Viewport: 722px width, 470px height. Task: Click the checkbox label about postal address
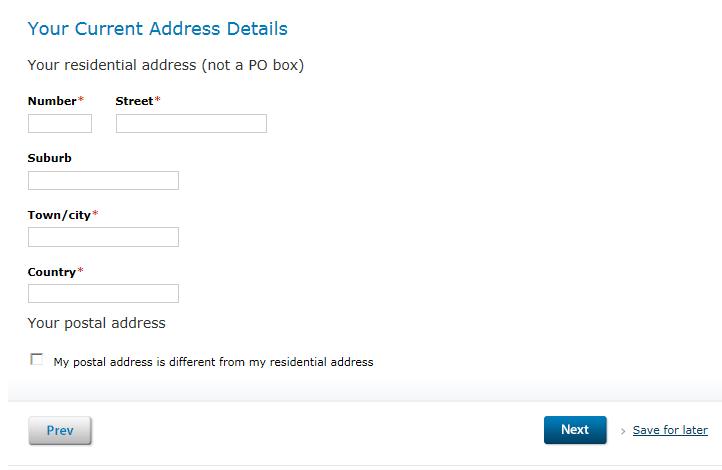(x=213, y=362)
